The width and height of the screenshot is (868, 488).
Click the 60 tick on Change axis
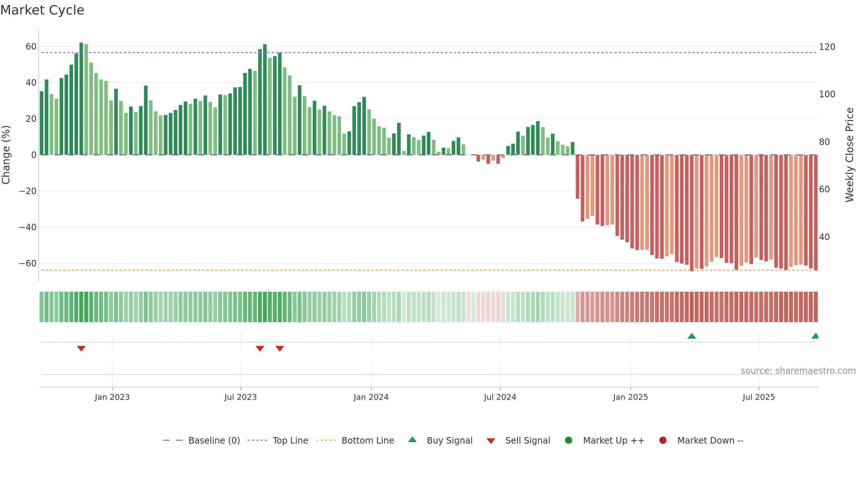(x=31, y=46)
